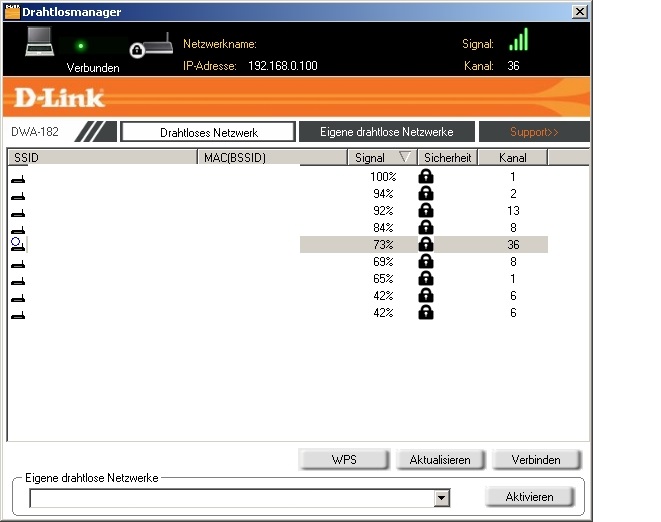This screenshot has width=661, height=522.
Task: Click lock icon in the 94% row
Action: pos(426,193)
